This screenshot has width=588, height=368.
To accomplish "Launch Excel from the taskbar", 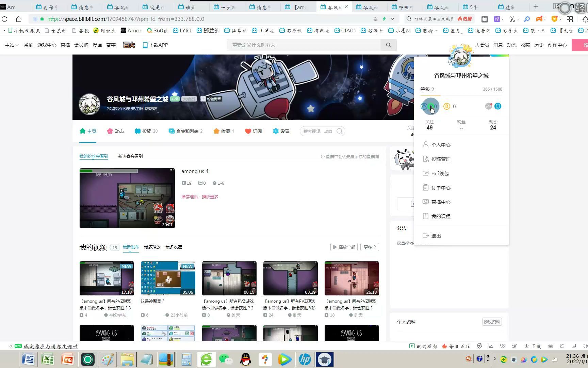I will (x=48, y=359).
